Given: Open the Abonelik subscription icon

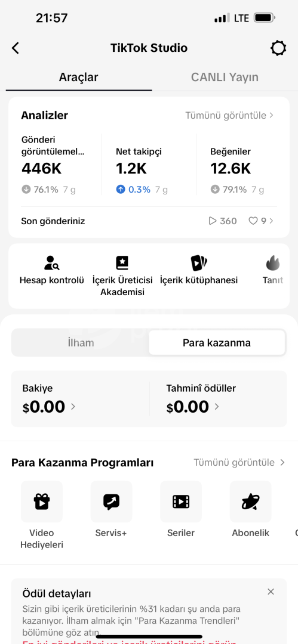Looking at the screenshot, I should (250, 501).
